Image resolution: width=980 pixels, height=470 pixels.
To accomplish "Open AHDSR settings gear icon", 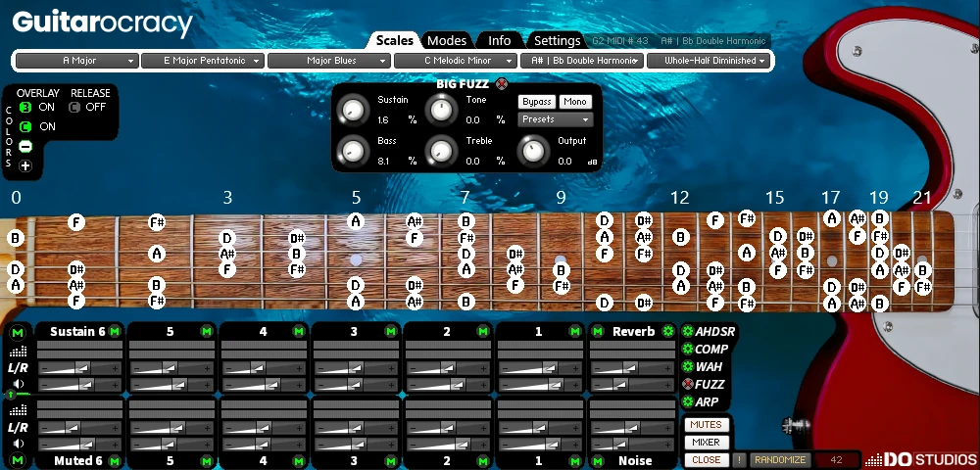I will point(688,331).
